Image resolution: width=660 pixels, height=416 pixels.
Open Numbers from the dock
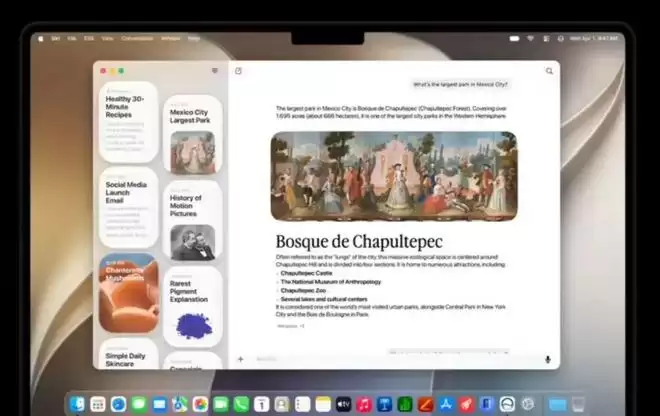405,405
